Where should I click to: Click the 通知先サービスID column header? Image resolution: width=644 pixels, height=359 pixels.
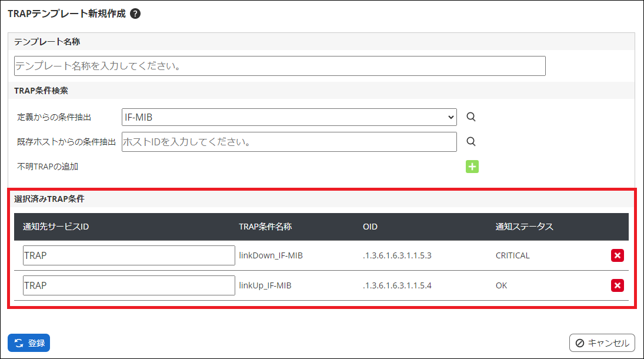pyautogui.click(x=56, y=227)
